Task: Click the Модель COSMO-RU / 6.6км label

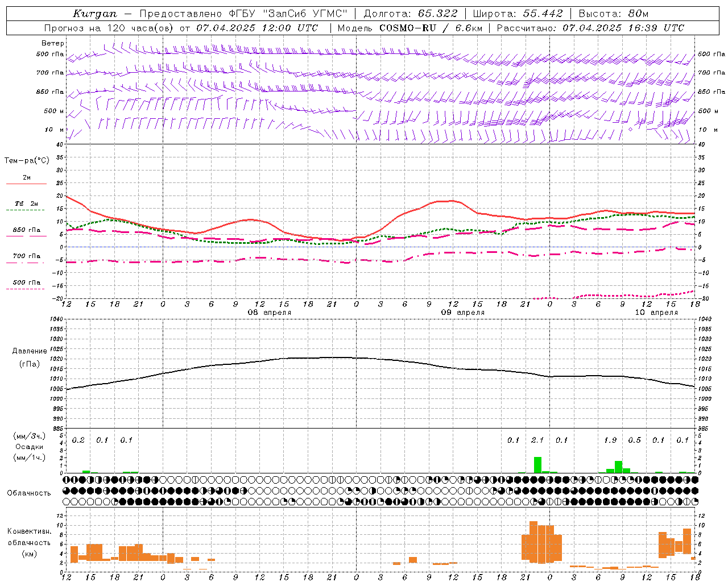Action: (x=409, y=28)
